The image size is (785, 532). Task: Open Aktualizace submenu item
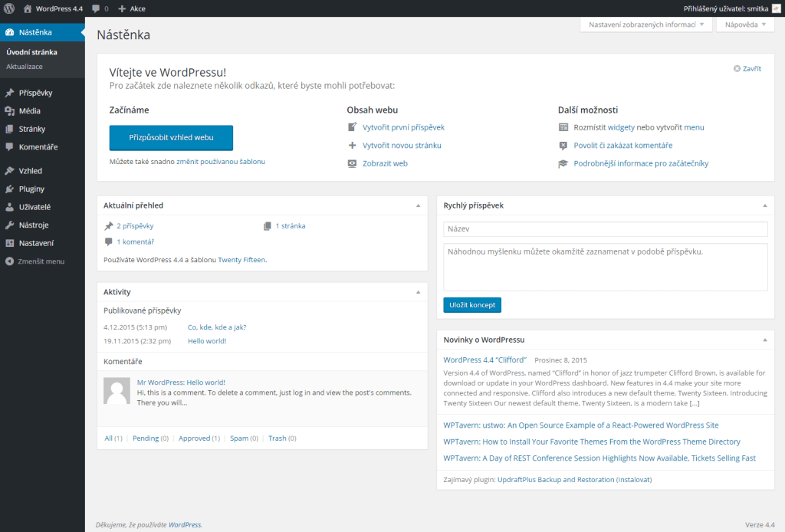click(25, 67)
